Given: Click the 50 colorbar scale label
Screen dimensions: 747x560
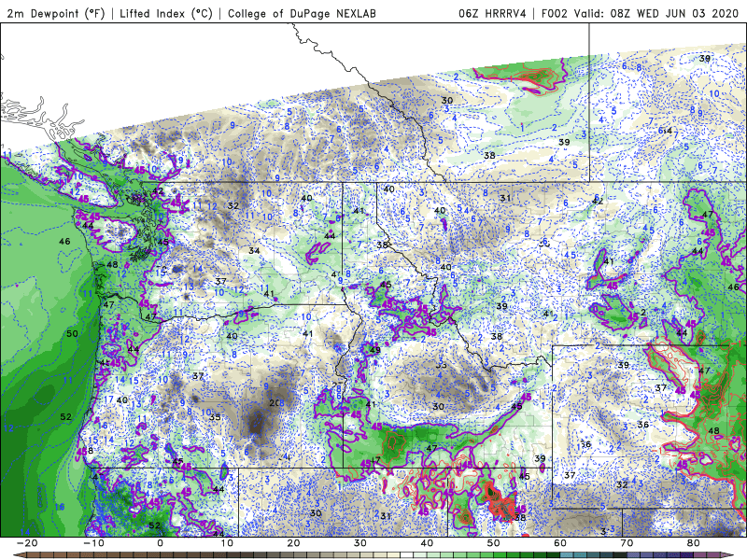Looking at the screenshot, I should coord(494,543).
